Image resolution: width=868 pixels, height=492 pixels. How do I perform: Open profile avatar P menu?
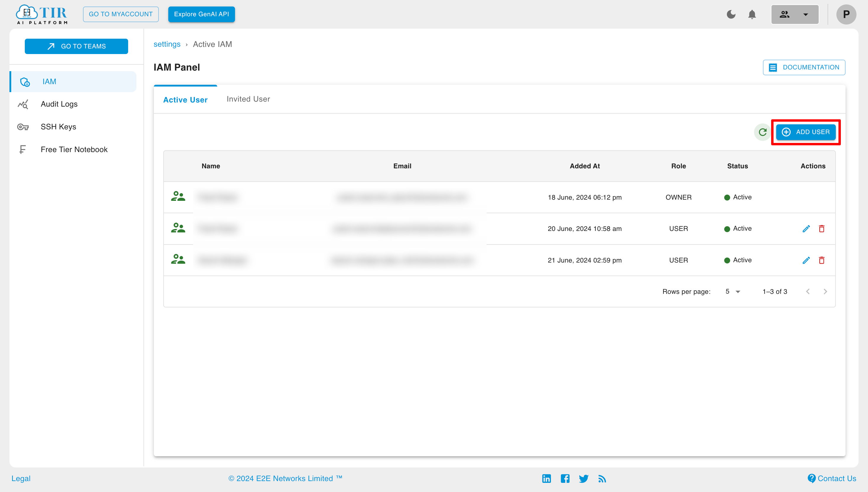coord(846,14)
